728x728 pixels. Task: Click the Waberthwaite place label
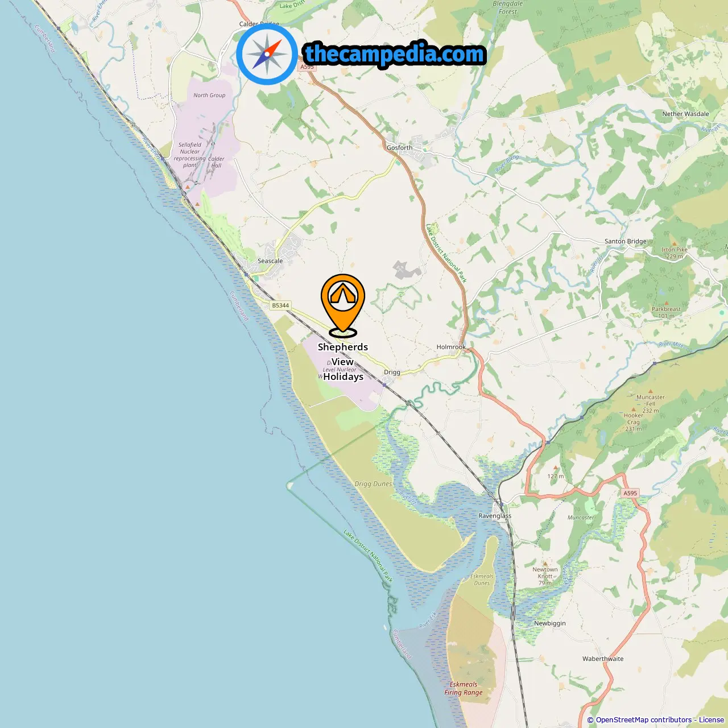tap(603, 659)
